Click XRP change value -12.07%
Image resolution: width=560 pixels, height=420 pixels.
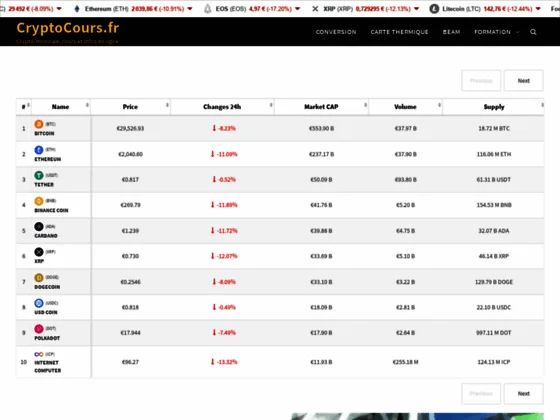click(227, 256)
